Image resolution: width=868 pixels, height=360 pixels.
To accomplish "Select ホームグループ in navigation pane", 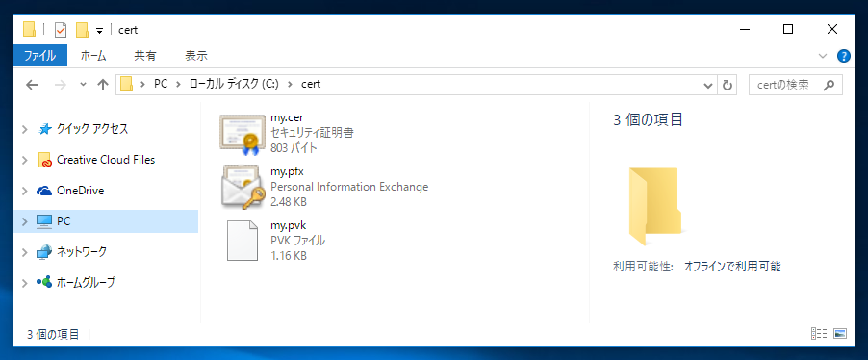I will pyautogui.click(x=86, y=282).
